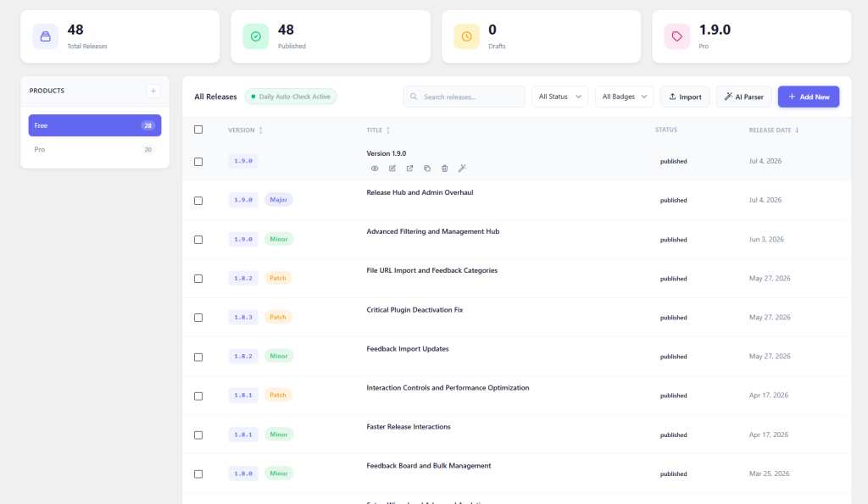The height and width of the screenshot is (504, 868).
Task: Click the published status on Version 1.9.0 row
Action: point(673,162)
